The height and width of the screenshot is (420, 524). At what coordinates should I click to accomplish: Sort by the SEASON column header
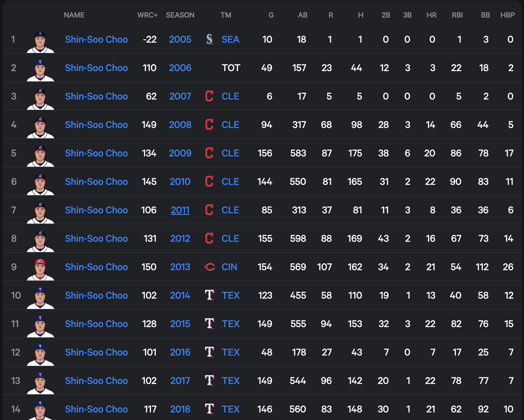coord(180,15)
